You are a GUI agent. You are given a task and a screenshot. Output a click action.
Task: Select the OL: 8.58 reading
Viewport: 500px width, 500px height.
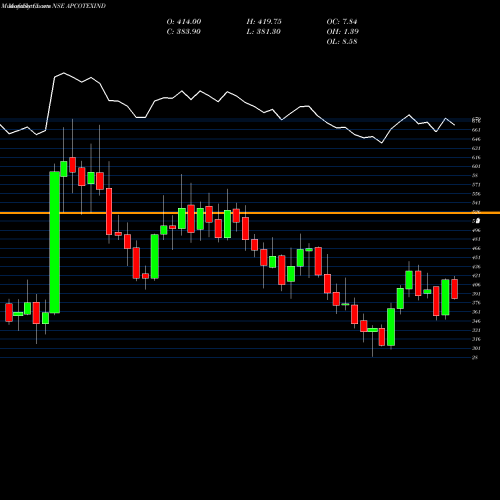point(342,42)
